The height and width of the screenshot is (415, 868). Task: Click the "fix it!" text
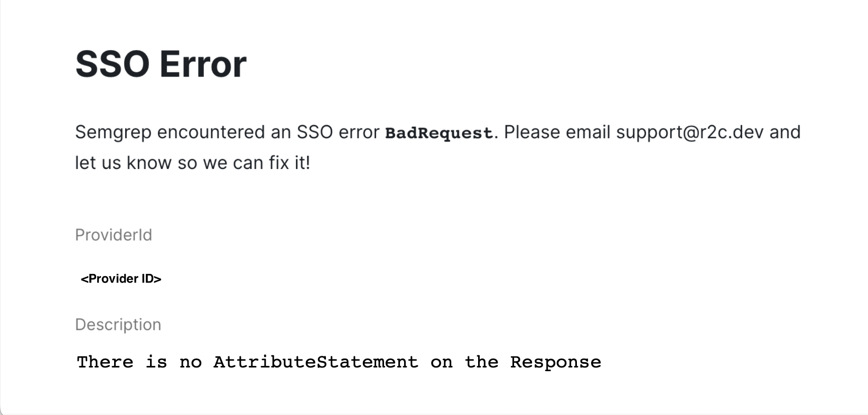click(x=289, y=163)
